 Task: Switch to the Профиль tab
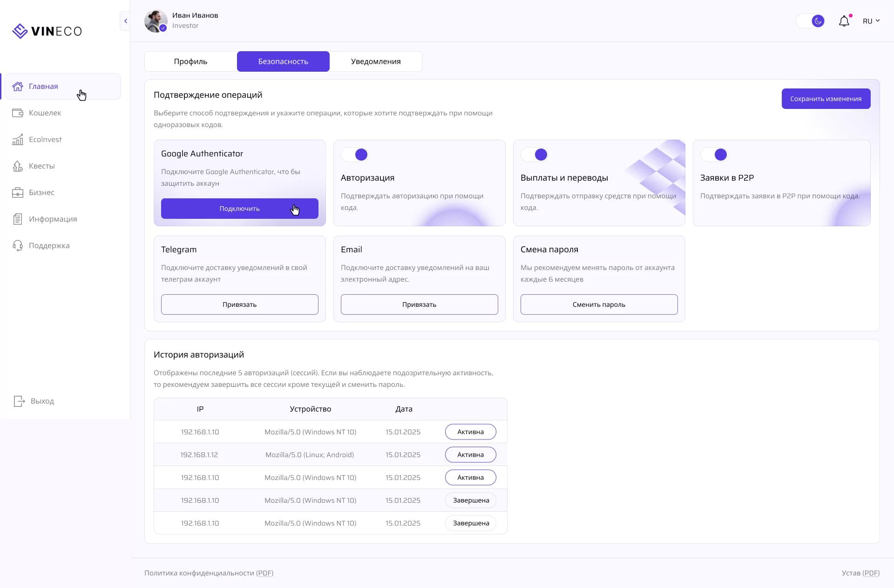point(190,61)
